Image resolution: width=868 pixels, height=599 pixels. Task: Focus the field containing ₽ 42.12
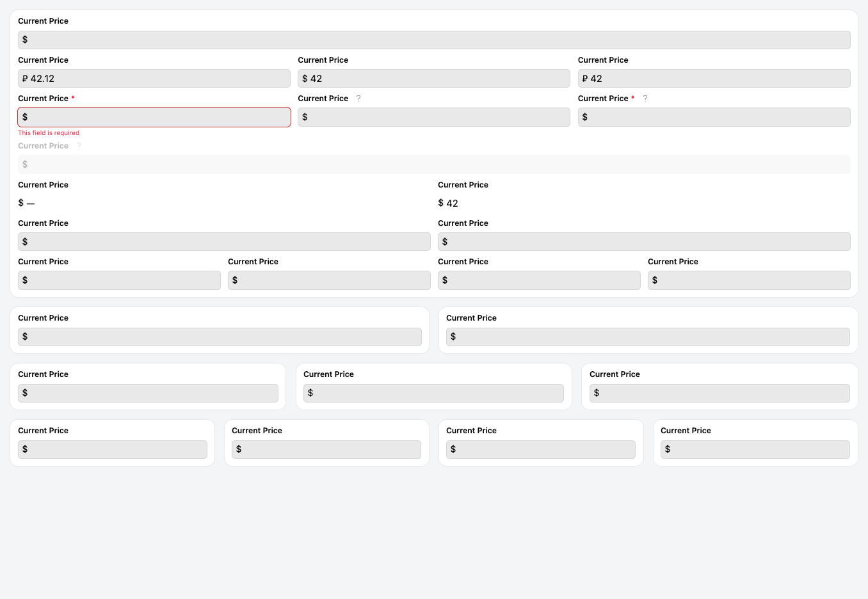[x=154, y=79]
